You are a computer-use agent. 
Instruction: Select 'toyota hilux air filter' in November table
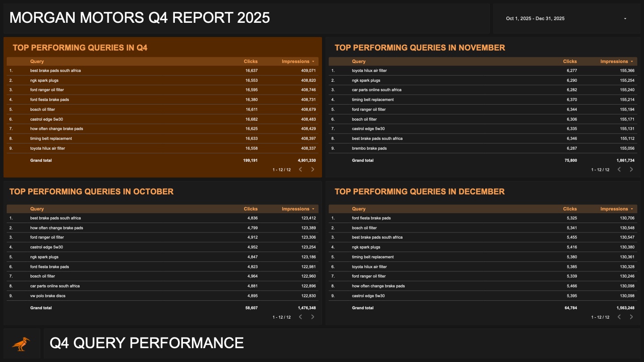click(369, 71)
